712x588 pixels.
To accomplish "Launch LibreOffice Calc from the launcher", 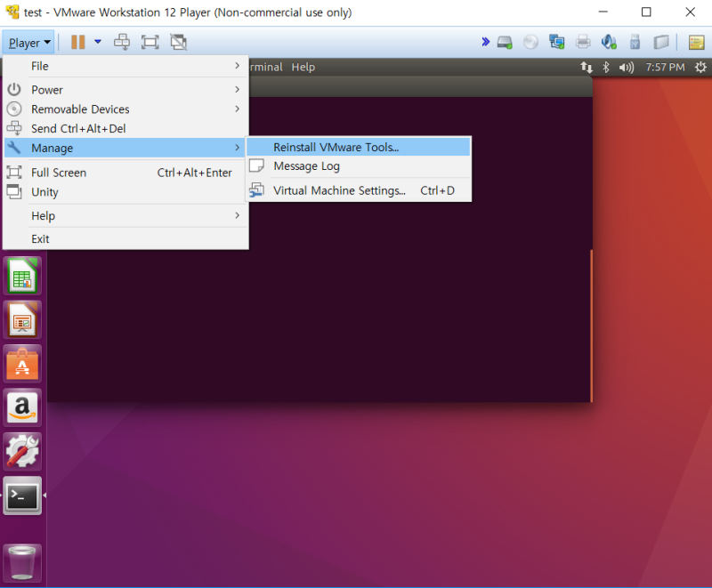I will click(22, 277).
